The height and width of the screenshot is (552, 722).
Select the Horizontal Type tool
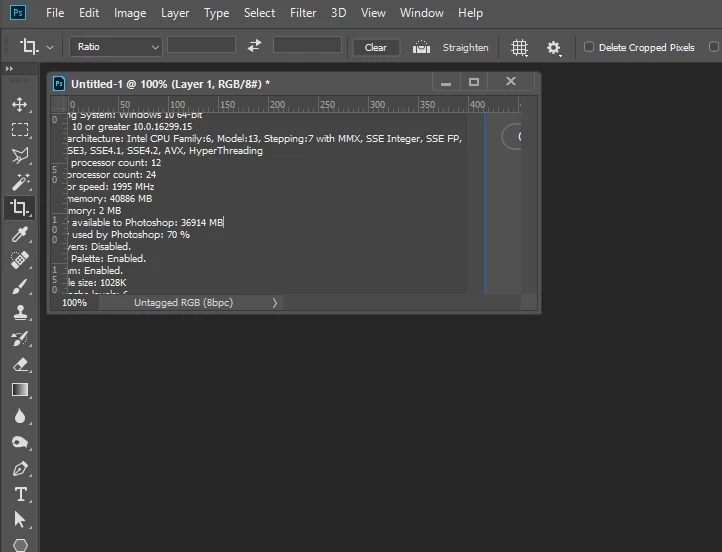pyautogui.click(x=20, y=494)
